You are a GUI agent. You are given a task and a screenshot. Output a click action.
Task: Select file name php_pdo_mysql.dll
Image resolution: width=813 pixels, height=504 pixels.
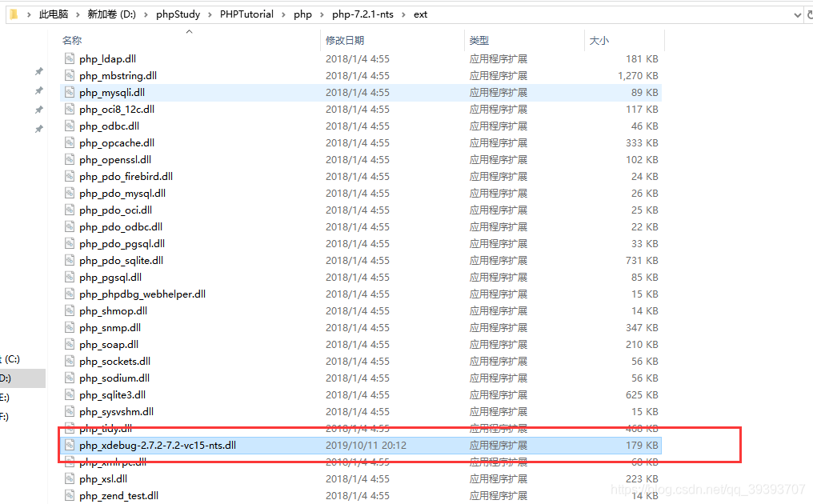coord(122,193)
